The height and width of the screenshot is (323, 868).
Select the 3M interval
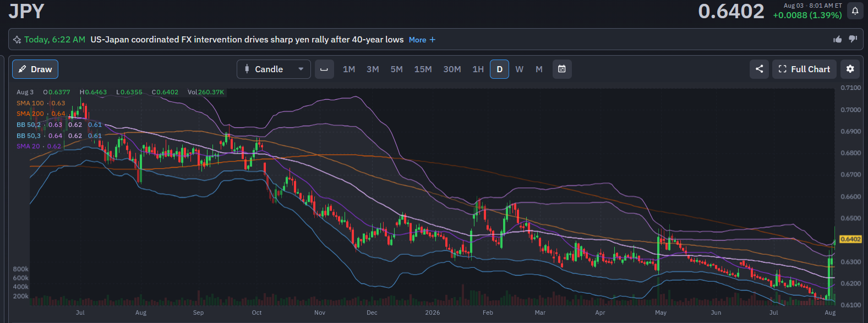click(x=373, y=69)
